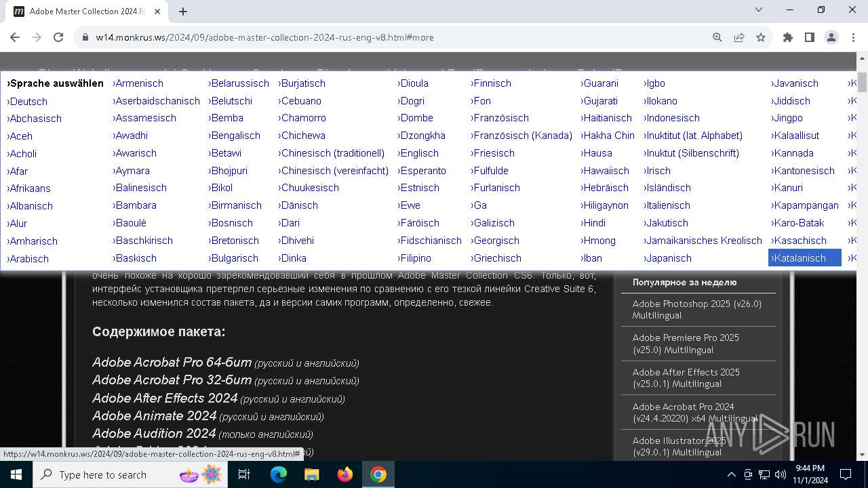Open the Windows Start menu
Image resolution: width=868 pixels, height=488 pixels.
tap(16, 474)
